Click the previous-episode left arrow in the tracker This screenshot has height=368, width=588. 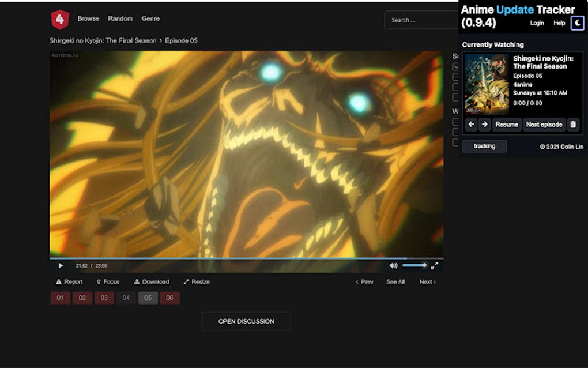(470, 124)
